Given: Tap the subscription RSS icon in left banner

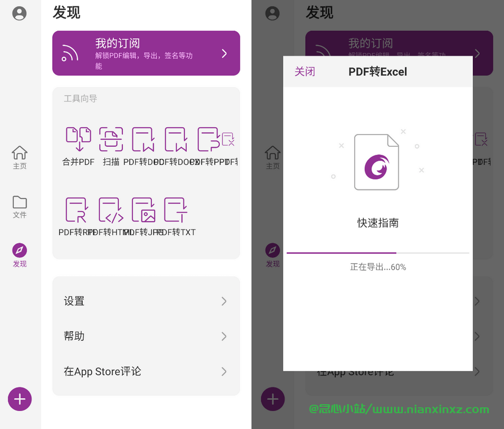Looking at the screenshot, I should [x=70, y=53].
